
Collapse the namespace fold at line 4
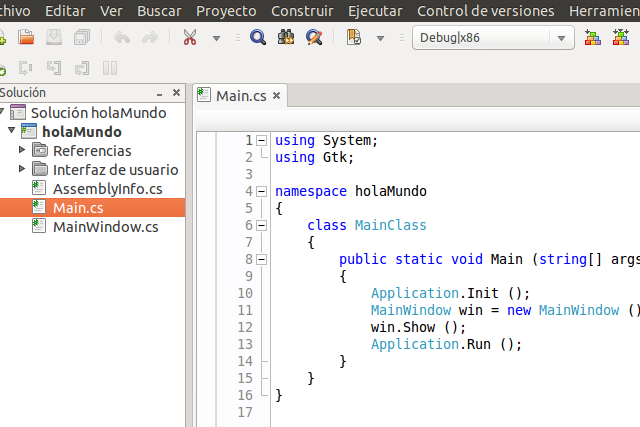(x=261, y=191)
